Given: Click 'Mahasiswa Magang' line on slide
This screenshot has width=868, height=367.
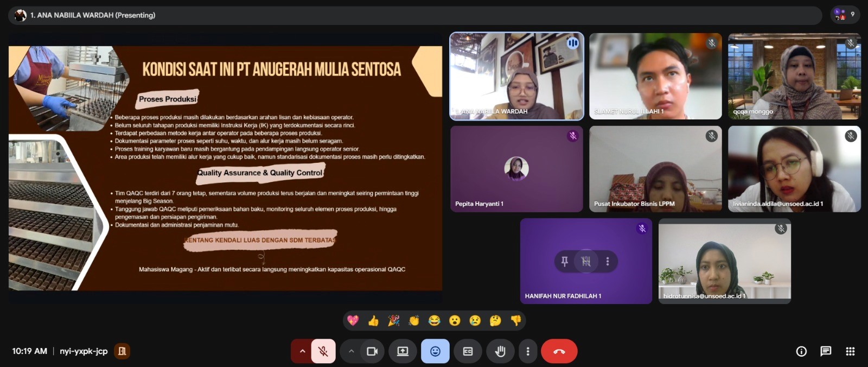Looking at the screenshot, I should (272, 269).
